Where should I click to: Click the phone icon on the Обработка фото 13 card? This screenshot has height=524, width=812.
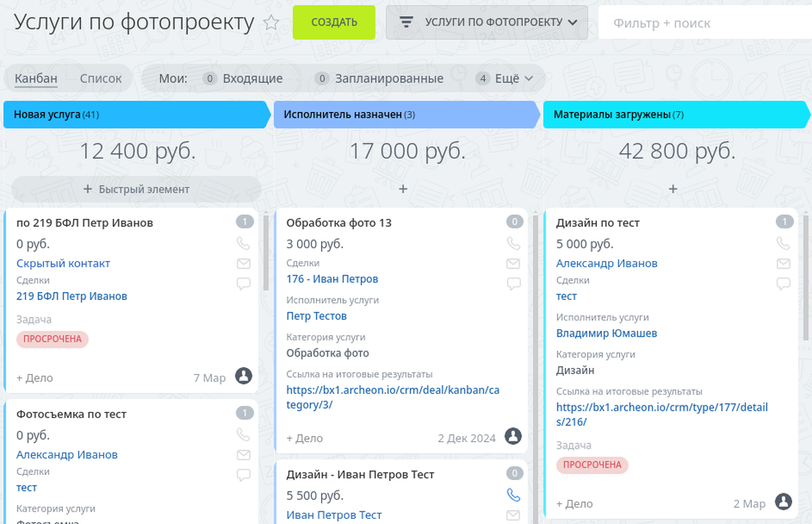point(513,243)
